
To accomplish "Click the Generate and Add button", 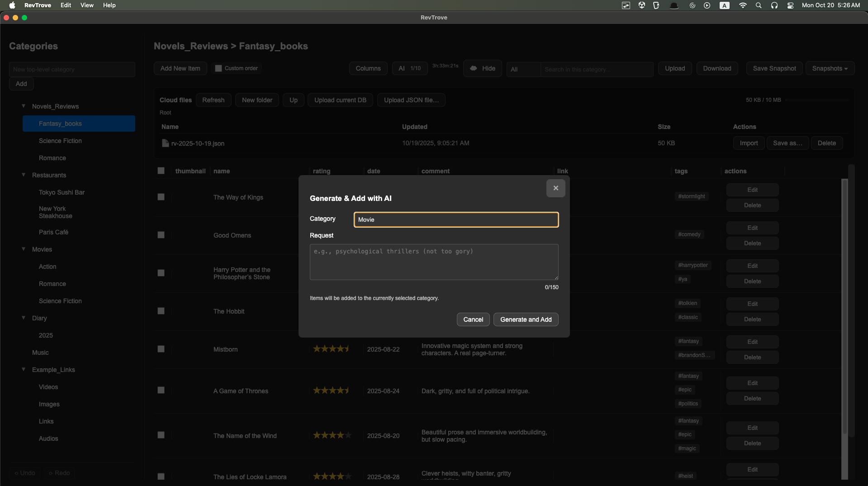I will [525, 319].
